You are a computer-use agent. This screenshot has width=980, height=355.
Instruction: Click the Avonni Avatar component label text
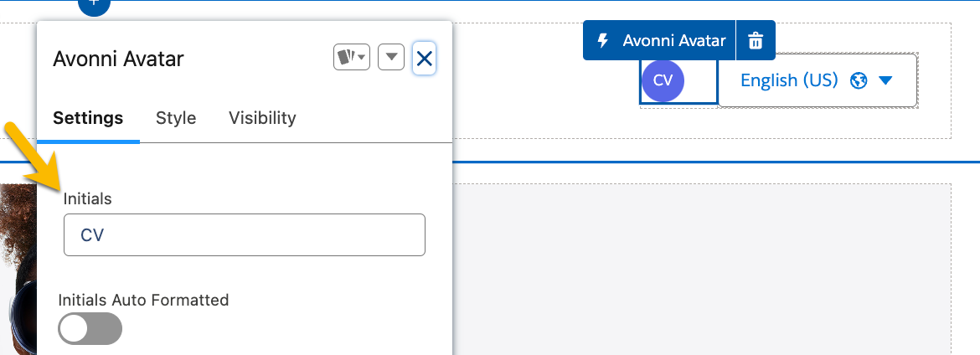tap(673, 40)
